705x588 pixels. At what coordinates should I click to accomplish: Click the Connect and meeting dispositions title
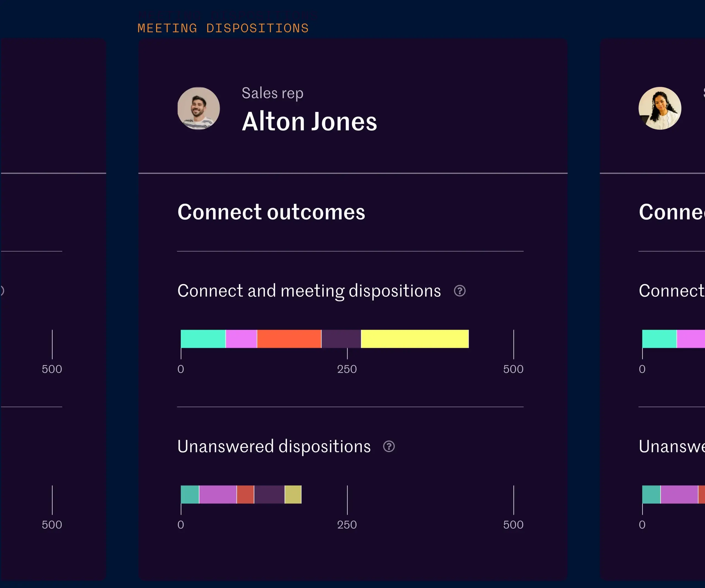pos(309,291)
